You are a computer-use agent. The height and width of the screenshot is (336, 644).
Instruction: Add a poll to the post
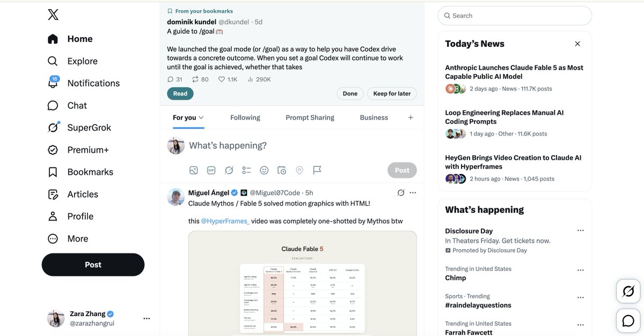(246, 170)
